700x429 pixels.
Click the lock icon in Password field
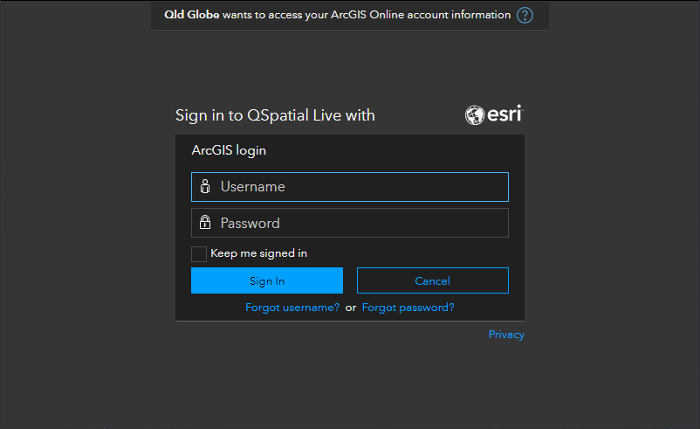click(x=205, y=223)
